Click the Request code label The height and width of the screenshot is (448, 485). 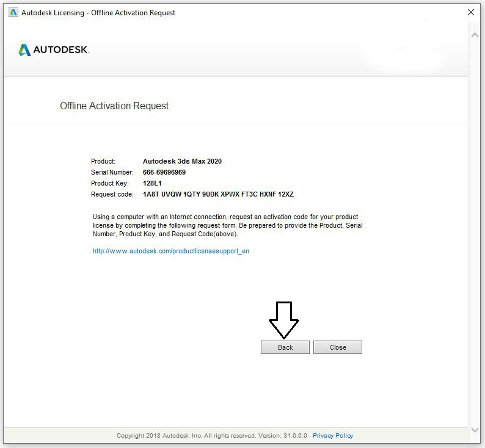112,194
